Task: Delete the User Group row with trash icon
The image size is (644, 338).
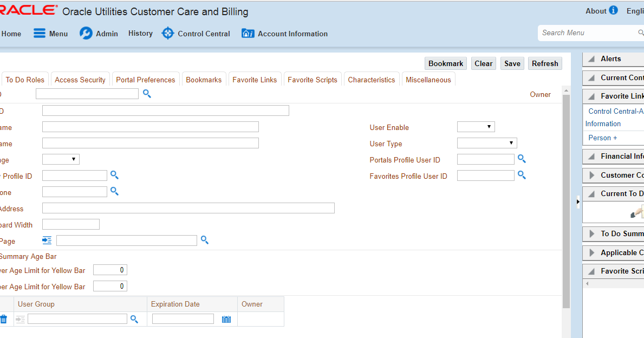Action: pos(4,320)
